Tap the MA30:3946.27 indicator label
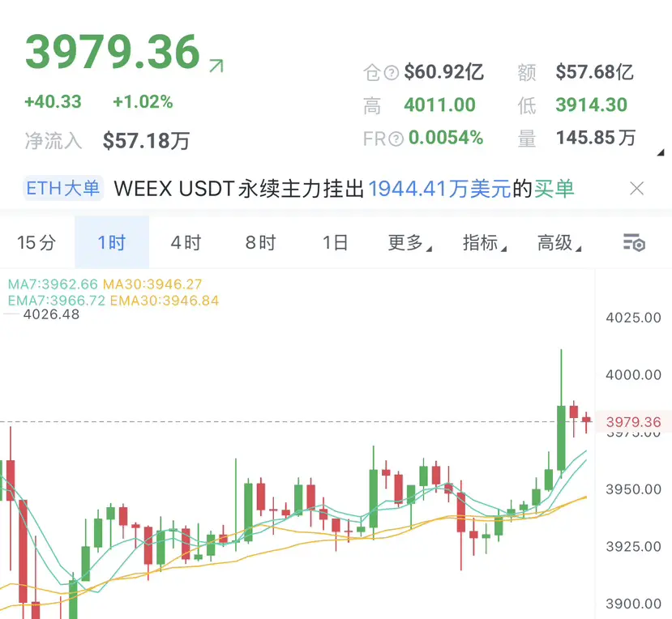The image size is (672, 619). point(152,284)
